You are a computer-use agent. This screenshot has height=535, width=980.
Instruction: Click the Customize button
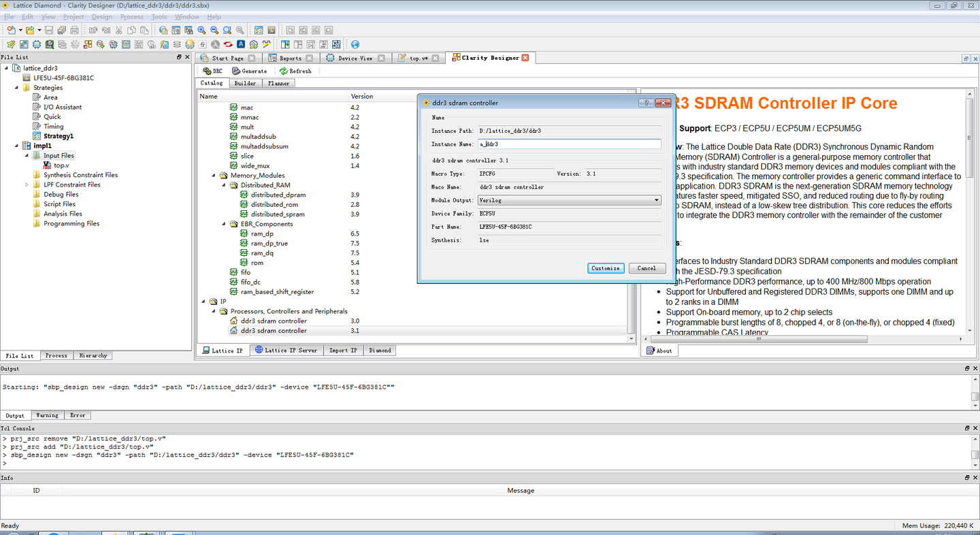point(605,268)
